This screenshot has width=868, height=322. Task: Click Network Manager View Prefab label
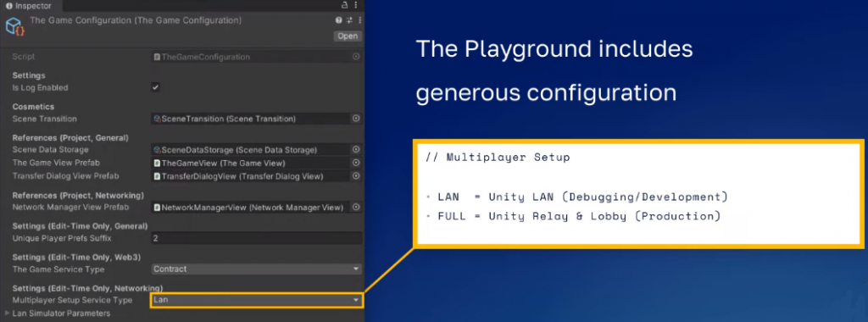[x=70, y=207]
